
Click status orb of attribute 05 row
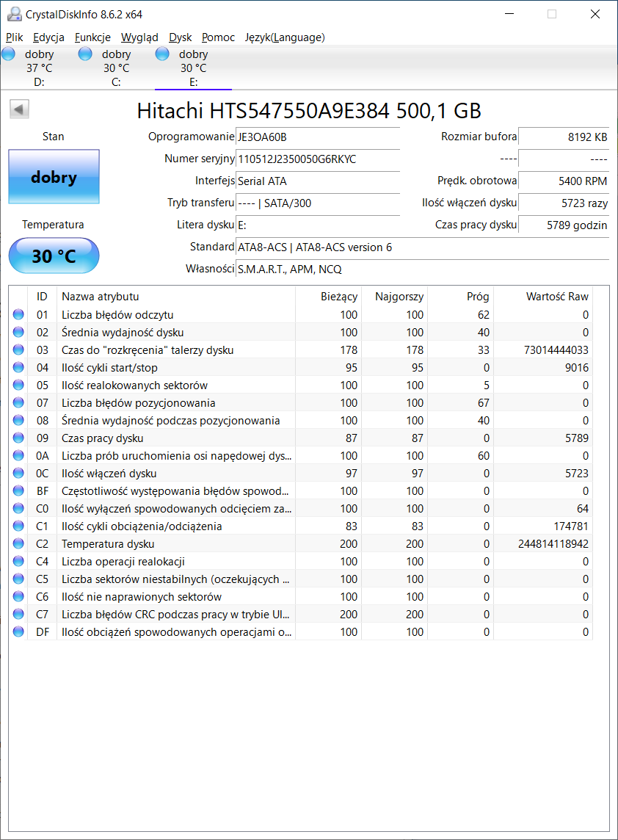[x=18, y=385]
